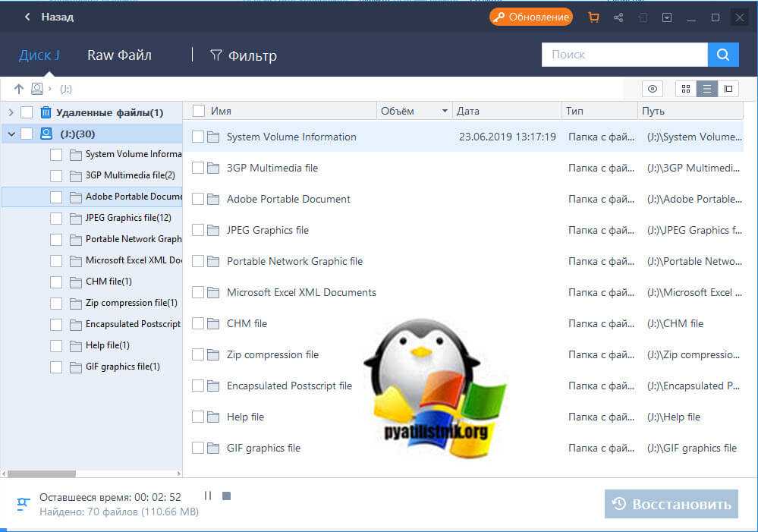Viewport: 758px width, 532px height.
Task: Switch to large icons grid view
Action: point(686,89)
